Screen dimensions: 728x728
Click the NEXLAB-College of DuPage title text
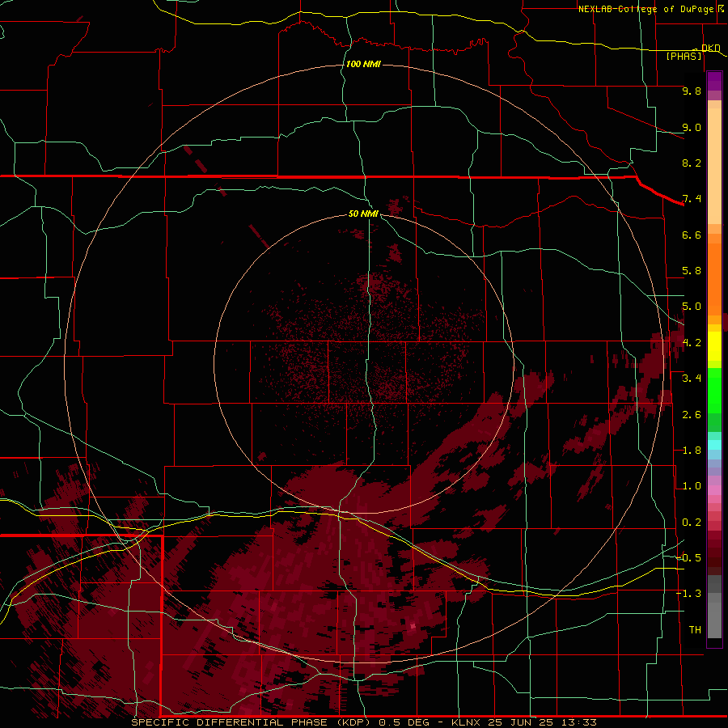click(645, 9)
